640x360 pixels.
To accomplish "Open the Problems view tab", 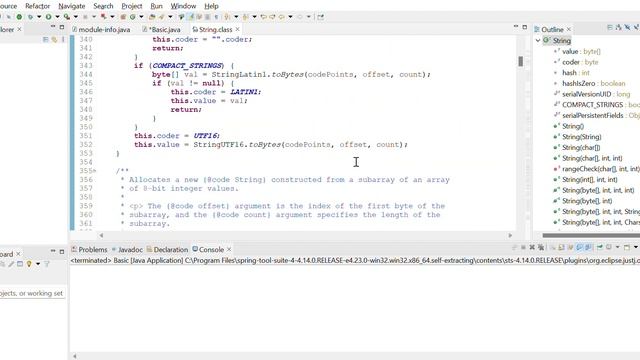I will tap(89, 249).
